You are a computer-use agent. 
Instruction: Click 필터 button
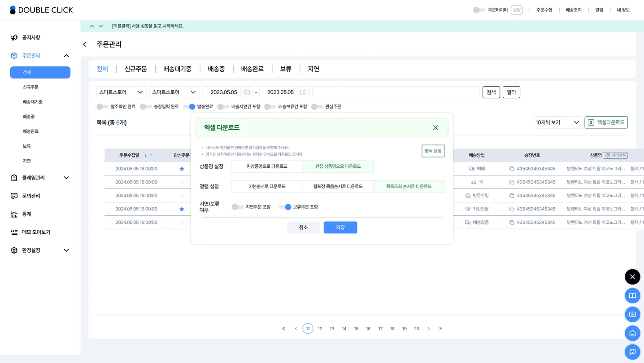[x=511, y=92]
